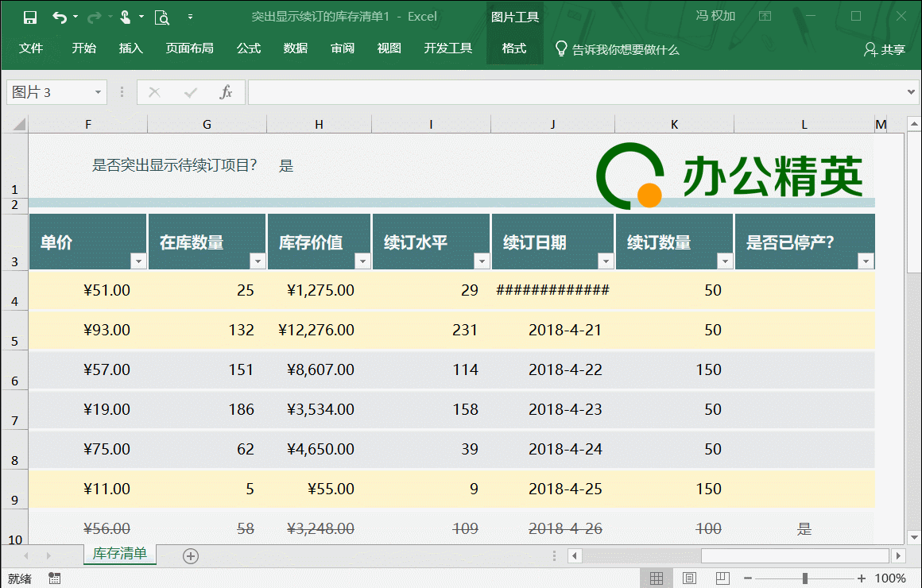
Task: Open Print Preview from quick access toolbar
Action: (161, 17)
